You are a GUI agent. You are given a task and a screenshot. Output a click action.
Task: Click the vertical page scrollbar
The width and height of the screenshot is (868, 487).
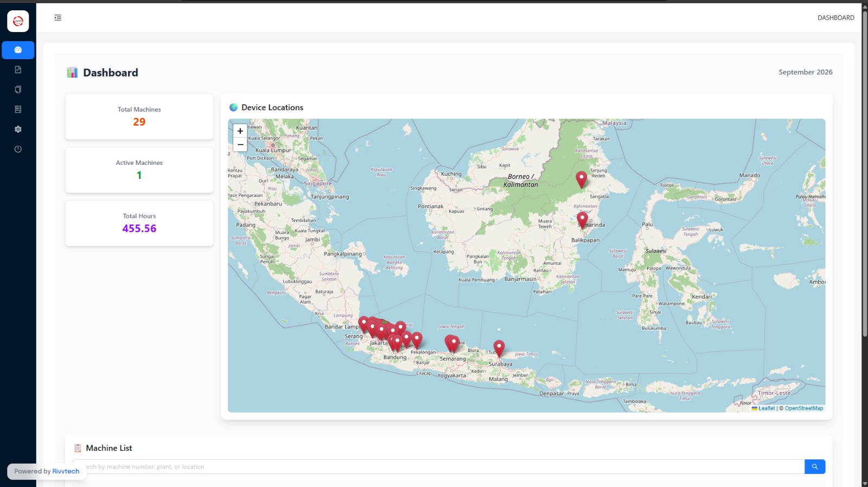(x=865, y=174)
